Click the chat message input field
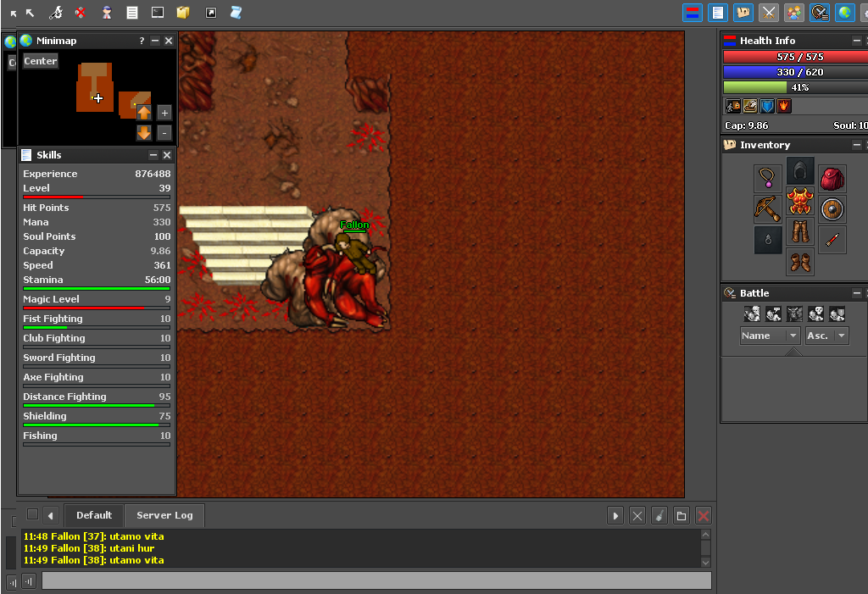This screenshot has height=594, width=868. coord(376,580)
